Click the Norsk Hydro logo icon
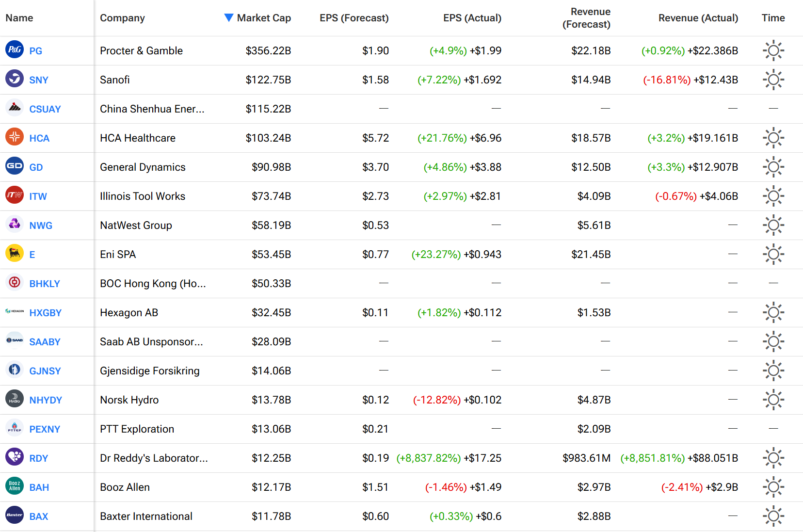 click(15, 399)
